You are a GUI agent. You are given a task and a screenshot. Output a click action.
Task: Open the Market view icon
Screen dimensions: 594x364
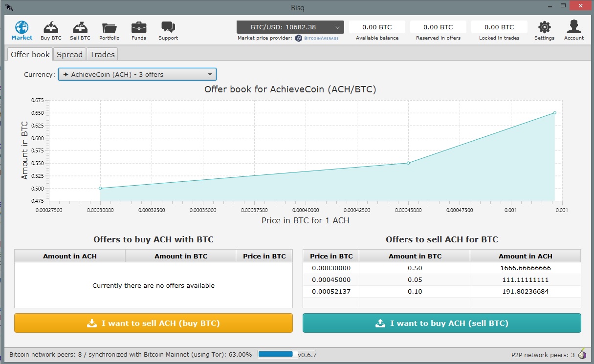(22, 30)
